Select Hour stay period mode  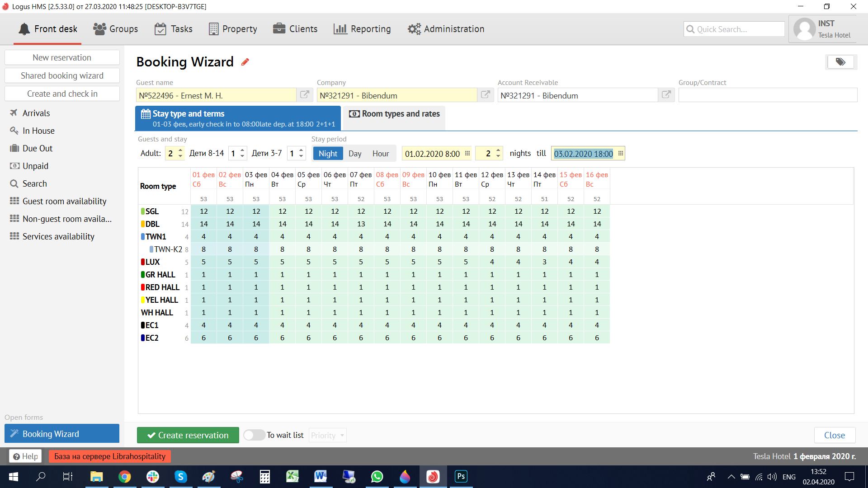click(381, 154)
